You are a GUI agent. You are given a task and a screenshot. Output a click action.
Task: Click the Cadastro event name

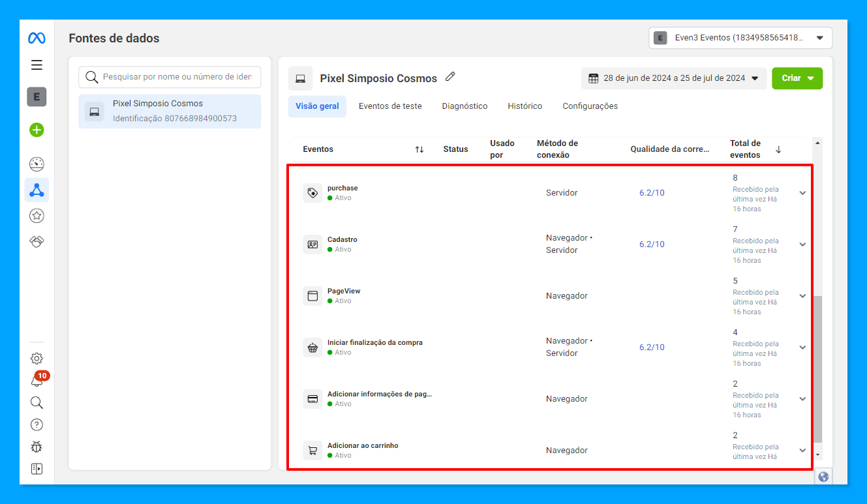pyautogui.click(x=342, y=240)
